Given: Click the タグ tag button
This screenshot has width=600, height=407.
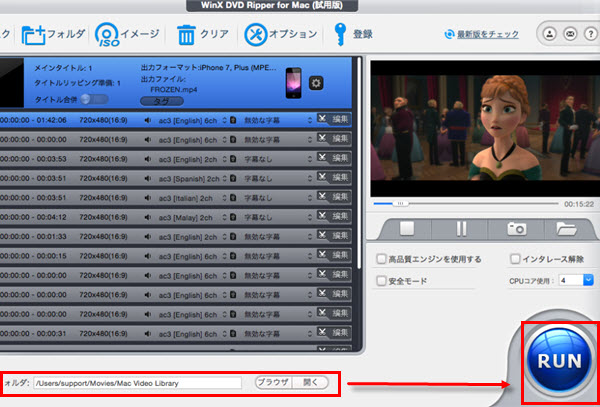Looking at the screenshot, I should 162,101.
